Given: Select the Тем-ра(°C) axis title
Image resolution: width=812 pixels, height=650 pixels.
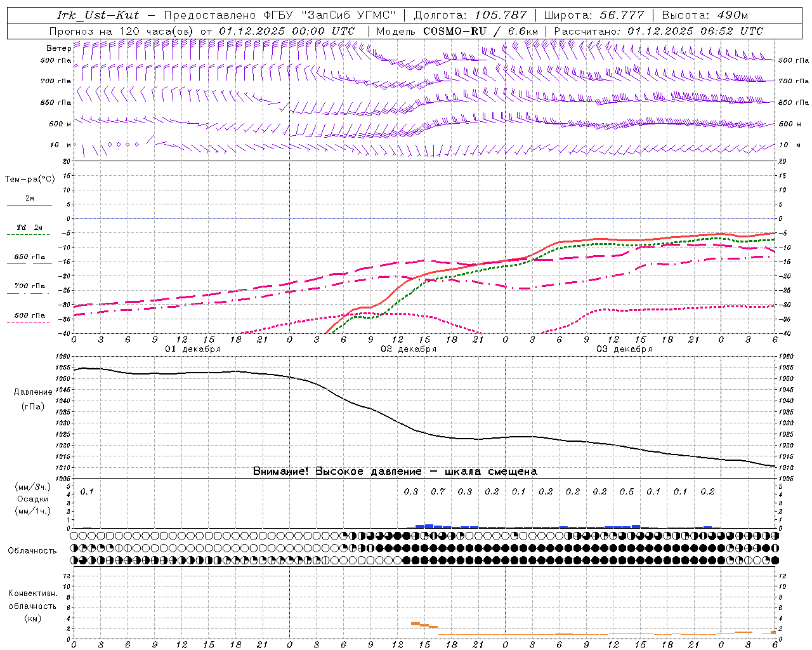Looking at the screenshot, I should [30, 180].
